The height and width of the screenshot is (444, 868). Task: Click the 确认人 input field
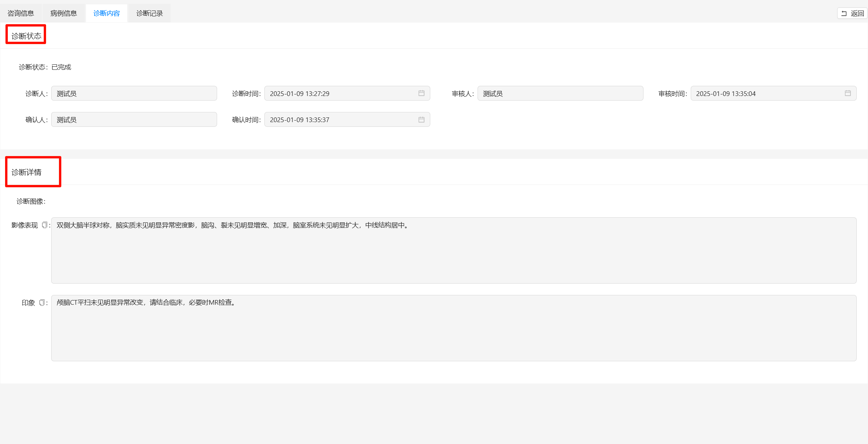pyautogui.click(x=134, y=120)
